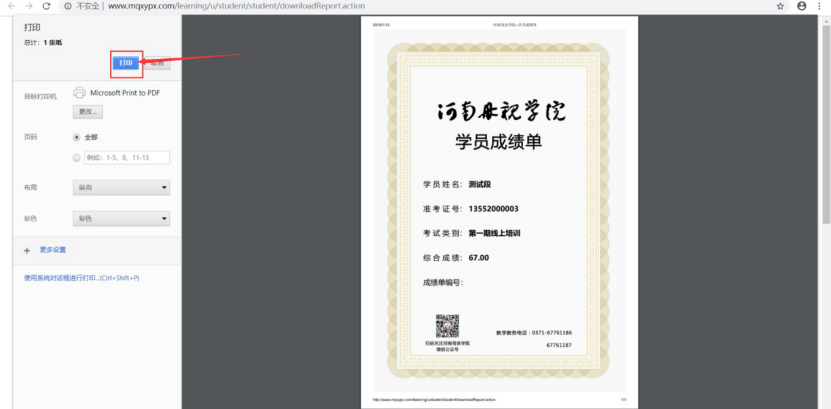Click the blue 打印 button

[x=126, y=63]
